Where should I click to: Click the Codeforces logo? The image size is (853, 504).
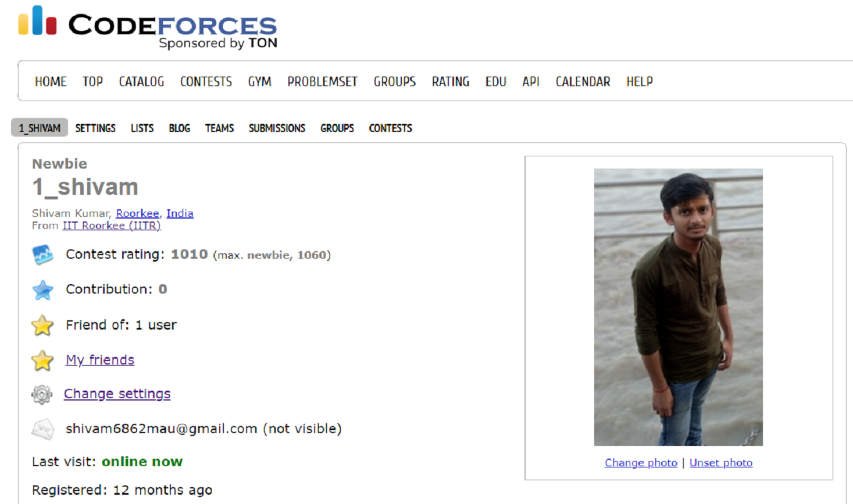point(148,27)
